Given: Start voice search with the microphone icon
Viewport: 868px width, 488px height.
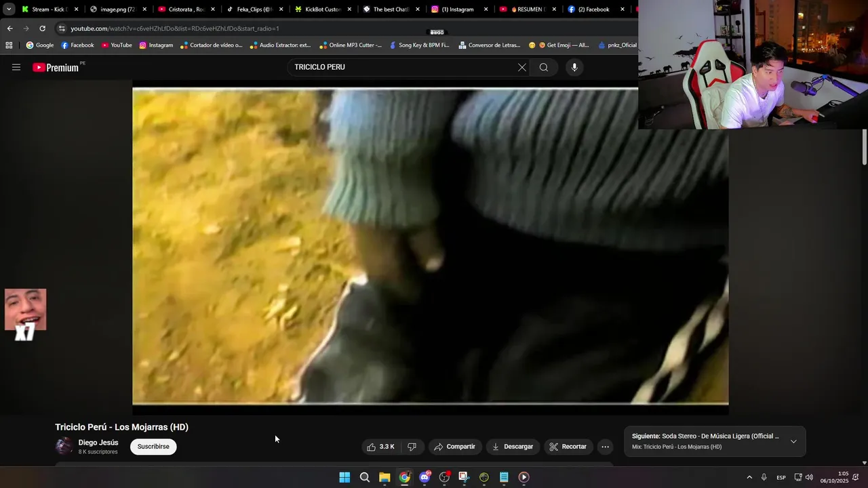Looking at the screenshot, I should click(x=574, y=67).
